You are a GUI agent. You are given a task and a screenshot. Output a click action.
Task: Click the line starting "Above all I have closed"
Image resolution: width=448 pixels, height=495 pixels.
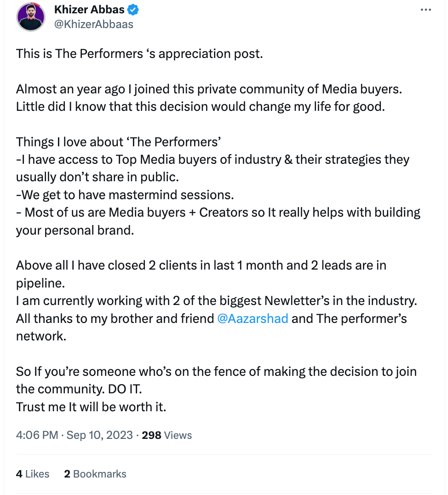(x=201, y=265)
